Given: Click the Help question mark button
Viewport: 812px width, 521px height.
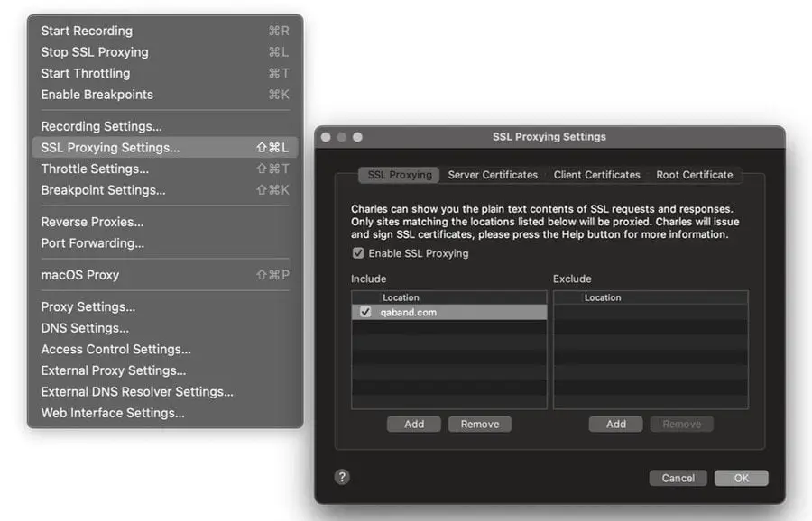Looking at the screenshot, I should [x=342, y=477].
